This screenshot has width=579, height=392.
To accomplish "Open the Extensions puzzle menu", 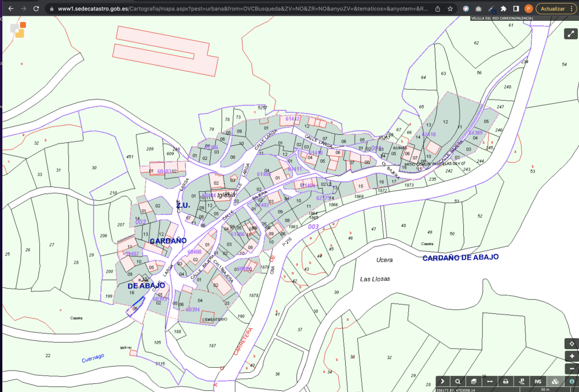I will 504,9.
